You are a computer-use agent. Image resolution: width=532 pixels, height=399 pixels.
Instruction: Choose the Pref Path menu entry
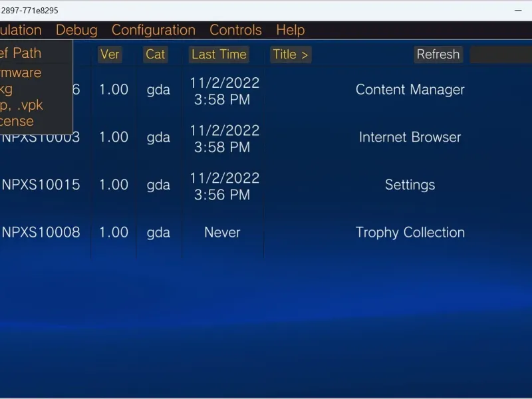click(x=21, y=53)
